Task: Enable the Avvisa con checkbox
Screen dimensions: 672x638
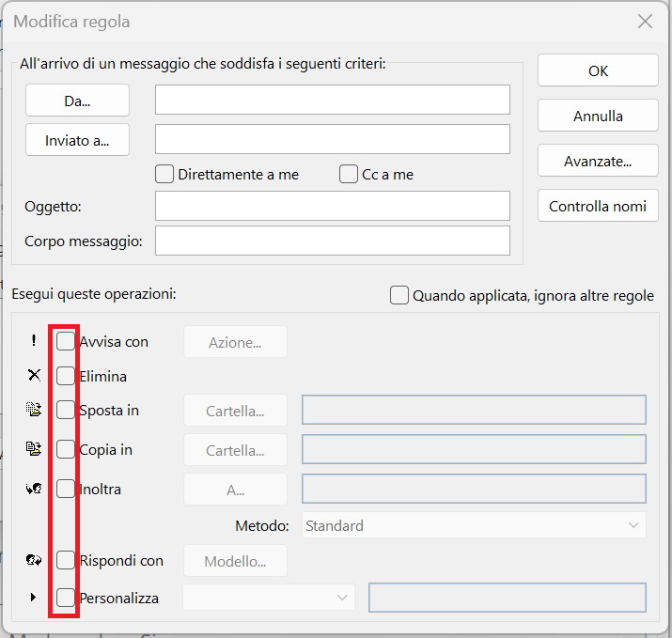Action: [66, 341]
